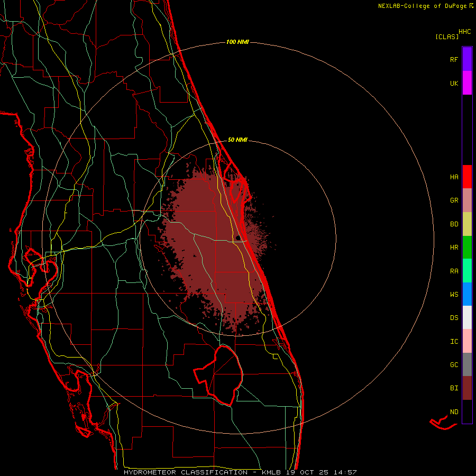Click the HA red legend swatch
Viewport: 476px width, 476px height.
467,177
